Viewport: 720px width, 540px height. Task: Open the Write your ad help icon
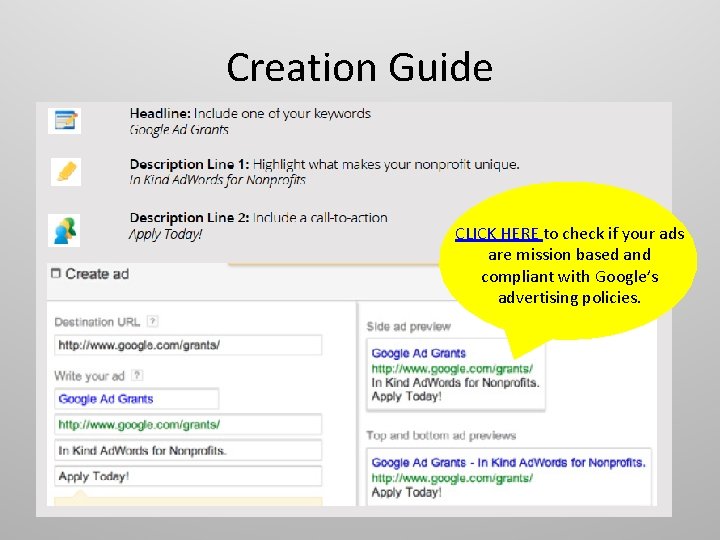click(x=137, y=376)
